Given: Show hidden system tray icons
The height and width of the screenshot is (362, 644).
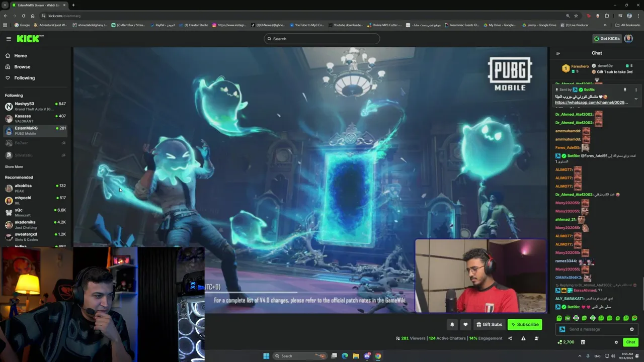Looking at the screenshot, I should [x=579, y=356].
